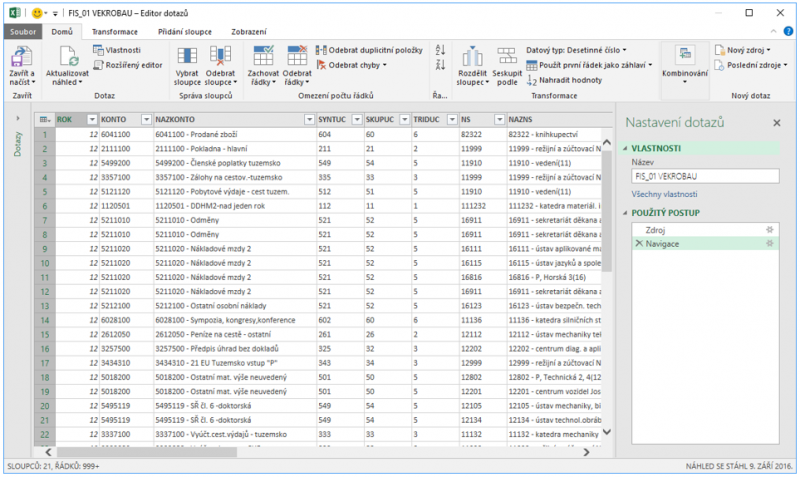Expand the Dotazy side pane
This screenshot has width=800, height=477.
pos(17,119)
